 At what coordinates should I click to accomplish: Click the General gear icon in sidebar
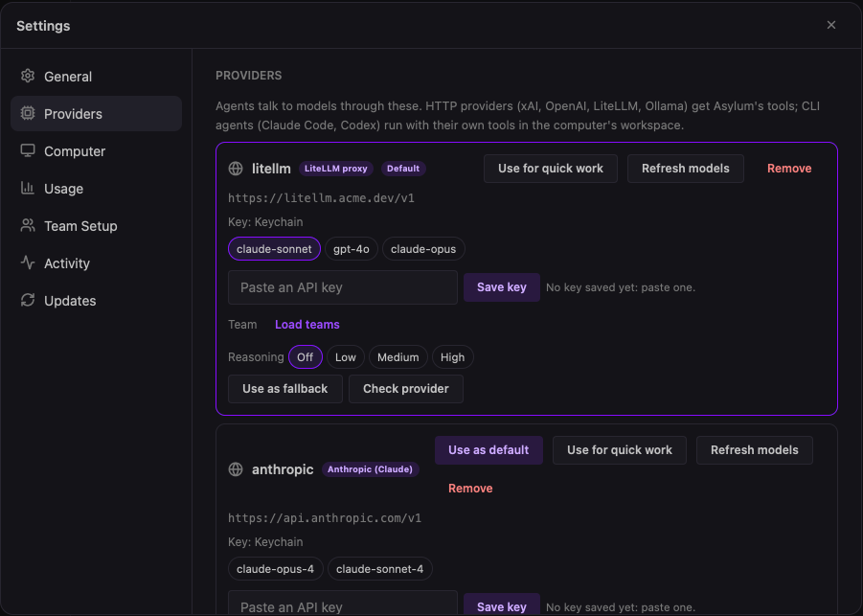28,76
